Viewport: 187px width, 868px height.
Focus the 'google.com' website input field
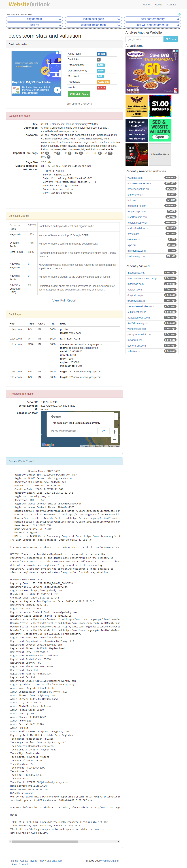click(x=144, y=39)
